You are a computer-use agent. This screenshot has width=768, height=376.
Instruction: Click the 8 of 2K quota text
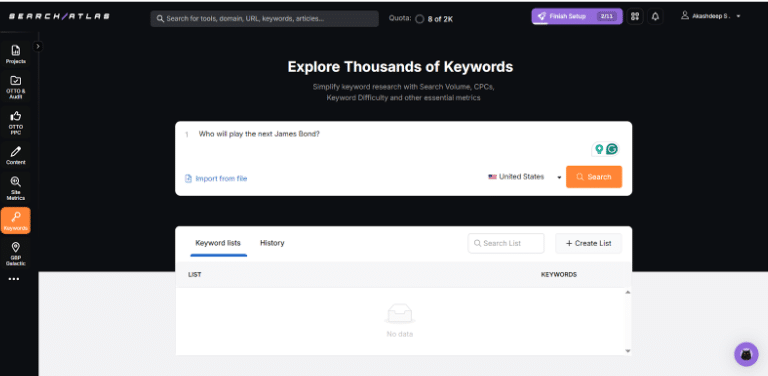(440, 20)
